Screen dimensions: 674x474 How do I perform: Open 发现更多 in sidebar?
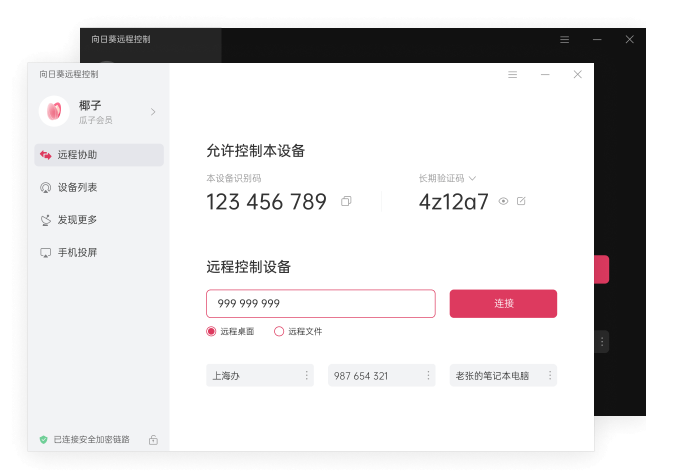tap(98, 220)
